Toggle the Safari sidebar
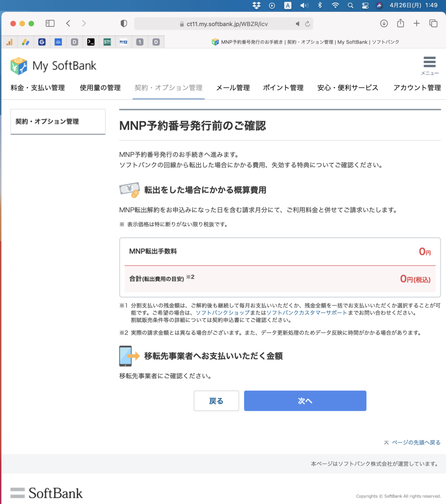This screenshot has width=446, height=504. (x=50, y=24)
